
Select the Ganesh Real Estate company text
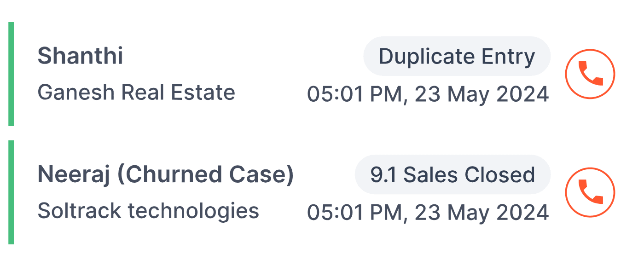136,93
